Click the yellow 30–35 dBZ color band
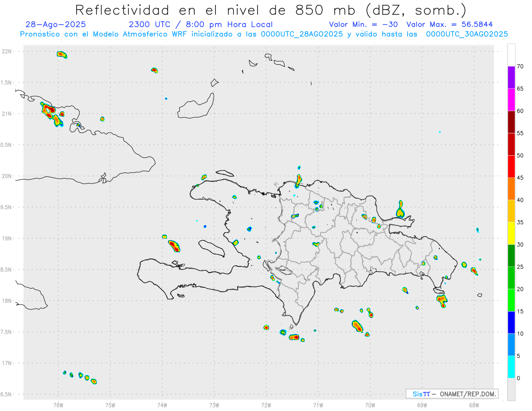Image resolution: width=532 pixels, height=411 pixels. coord(511,233)
